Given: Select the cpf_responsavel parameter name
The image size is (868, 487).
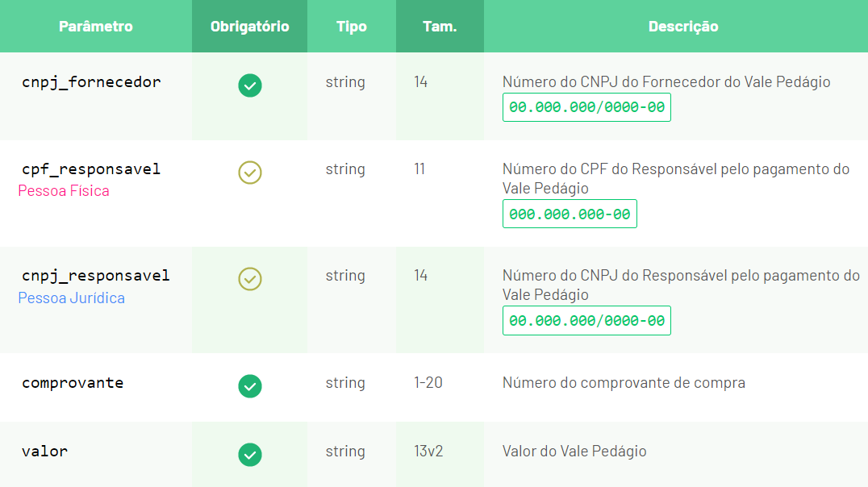Looking at the screenshot, I should (x=91, y=169).
